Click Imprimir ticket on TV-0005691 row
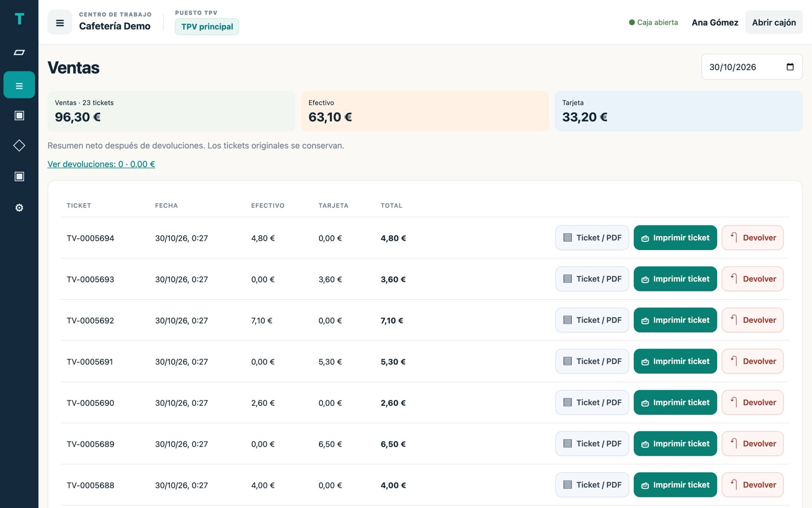812x508 pixels. [675, 361]
